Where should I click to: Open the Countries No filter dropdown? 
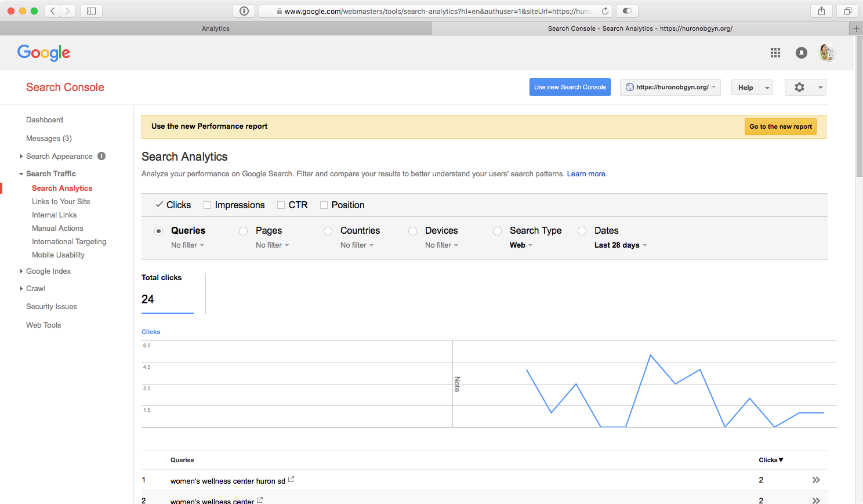pyautogui.click(x=357, y=245)
